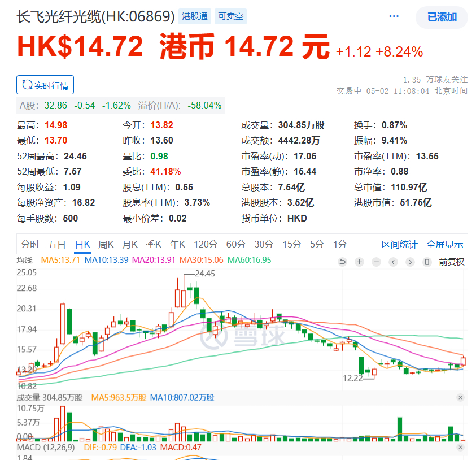Close the 成交量 volume indicator panel
The height and width of the screenshot is (460, 476).
pos(461,397)
